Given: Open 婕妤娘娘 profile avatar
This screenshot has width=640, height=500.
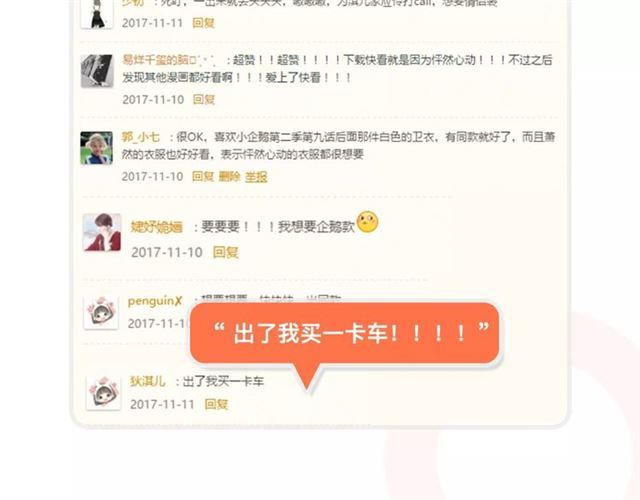Looking at the screenshot, I should pyautogui.click(x=102, y=232).
